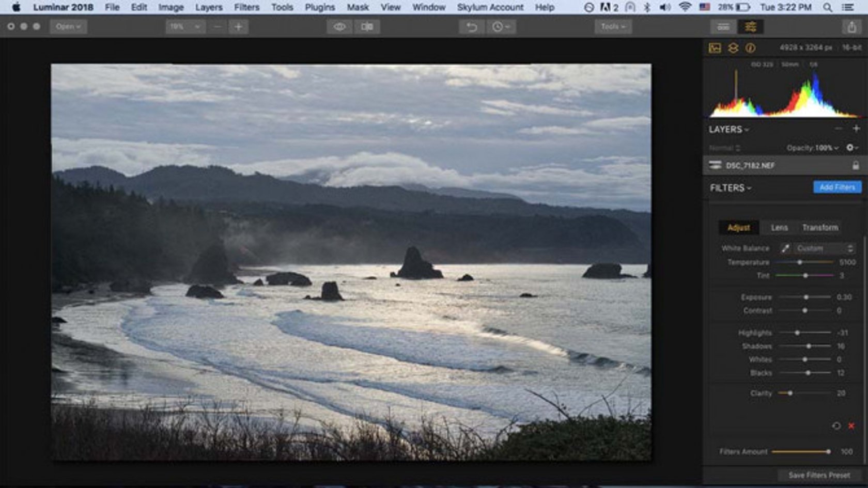Expand the zoom level dropdown
The height and width of the screenshot is (488, 868).
(x=184, y=25)
